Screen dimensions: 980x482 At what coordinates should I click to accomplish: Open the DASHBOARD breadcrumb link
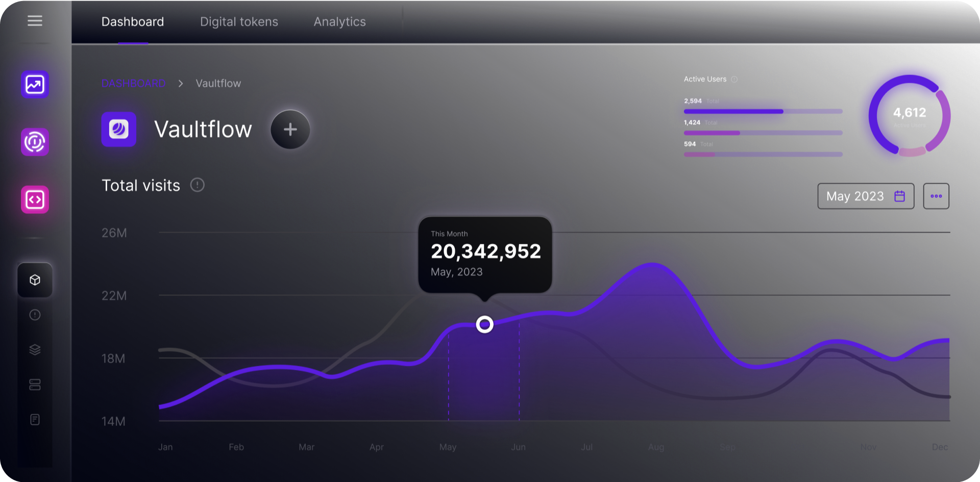[x=133, y=83]
